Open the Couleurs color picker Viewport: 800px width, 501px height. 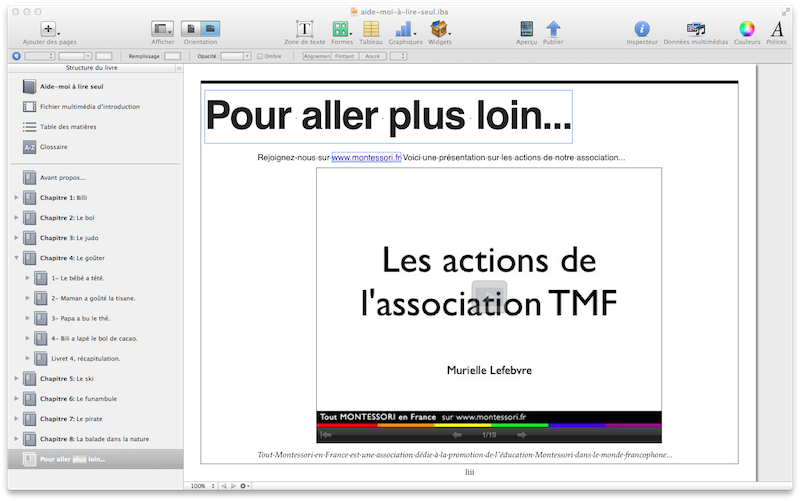tap(746, 29)
